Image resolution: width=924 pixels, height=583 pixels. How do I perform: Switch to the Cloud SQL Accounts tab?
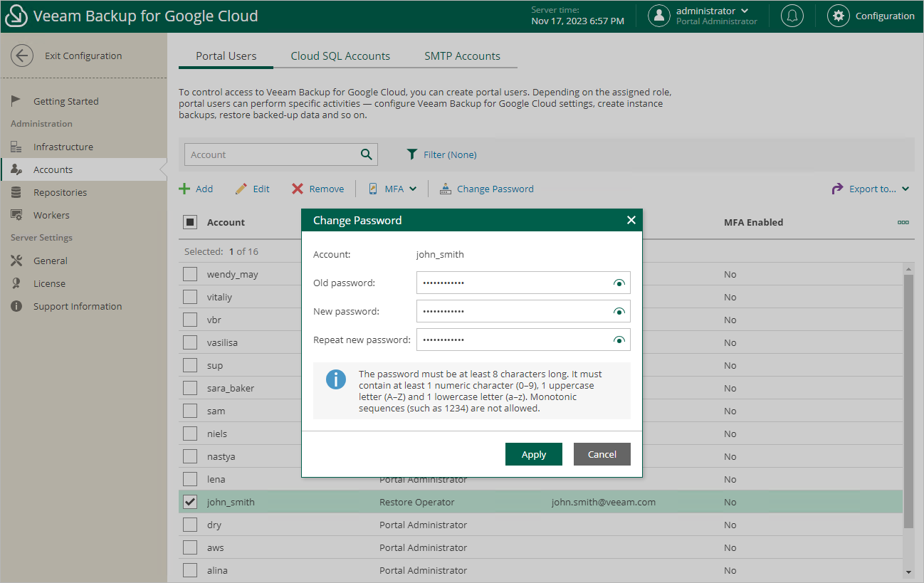340,56
